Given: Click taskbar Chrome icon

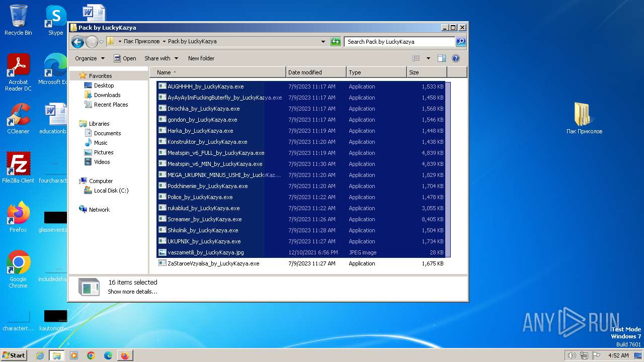Looking at the screenshot, I should pos(91,355).
